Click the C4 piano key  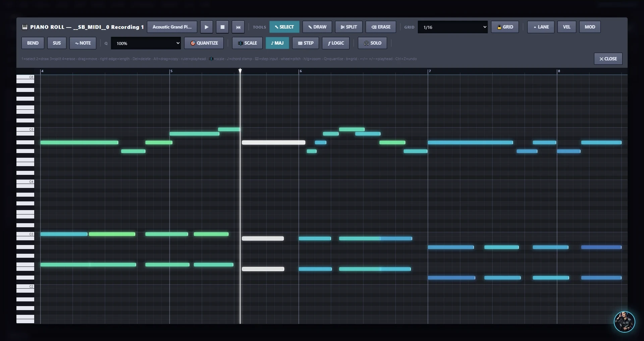pos(25,182)
